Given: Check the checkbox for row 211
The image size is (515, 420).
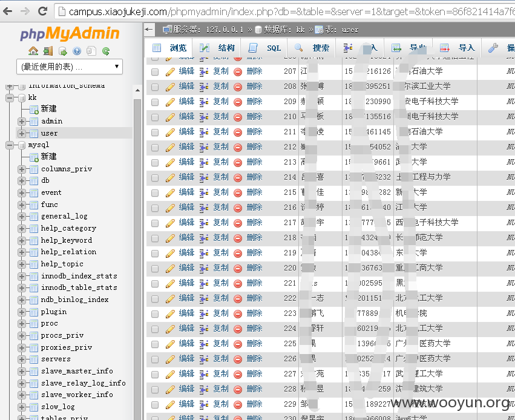Looking at the screenshot, I should pos(155,132).
